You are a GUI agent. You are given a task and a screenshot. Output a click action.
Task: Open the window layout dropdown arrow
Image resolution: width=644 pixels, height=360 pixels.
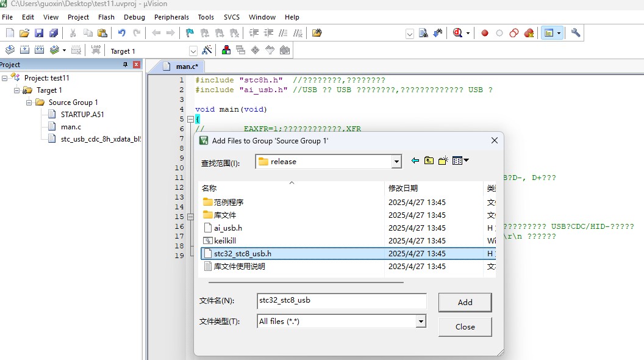tap(559, 34)
